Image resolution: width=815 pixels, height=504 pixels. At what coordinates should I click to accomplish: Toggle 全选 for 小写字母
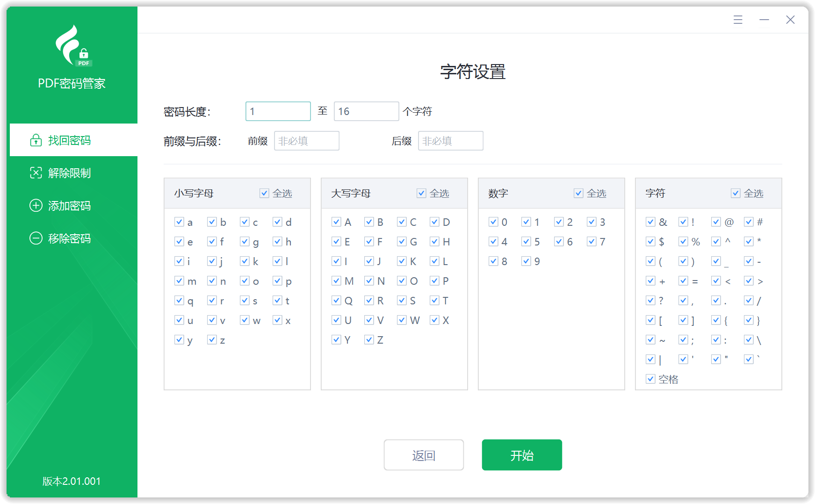point(265,193)
